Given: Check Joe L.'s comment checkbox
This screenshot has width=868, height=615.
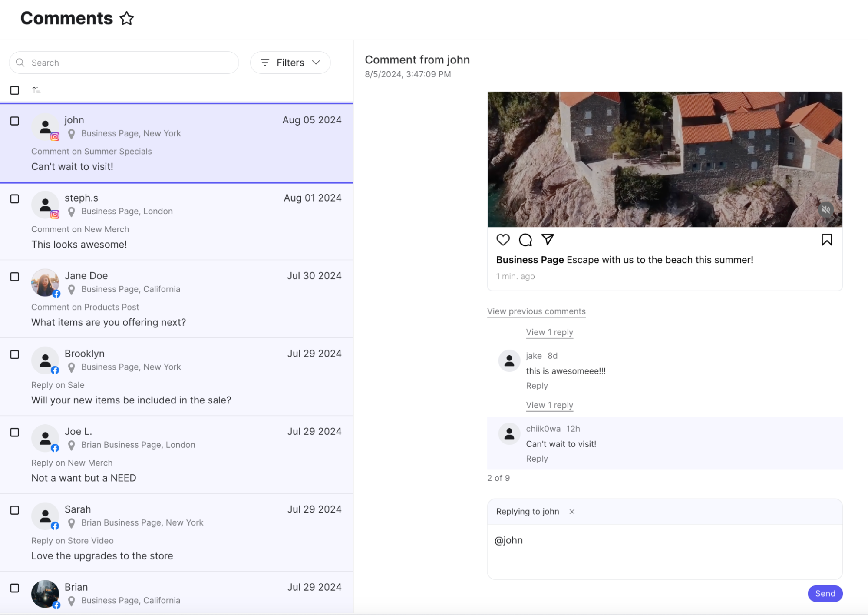Looking at the screenshot, I should click(x=15, y=432).
